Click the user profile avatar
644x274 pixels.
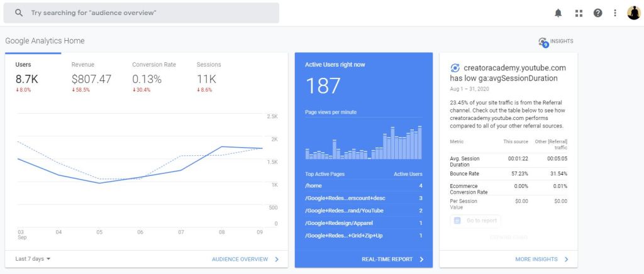(633, 13)
